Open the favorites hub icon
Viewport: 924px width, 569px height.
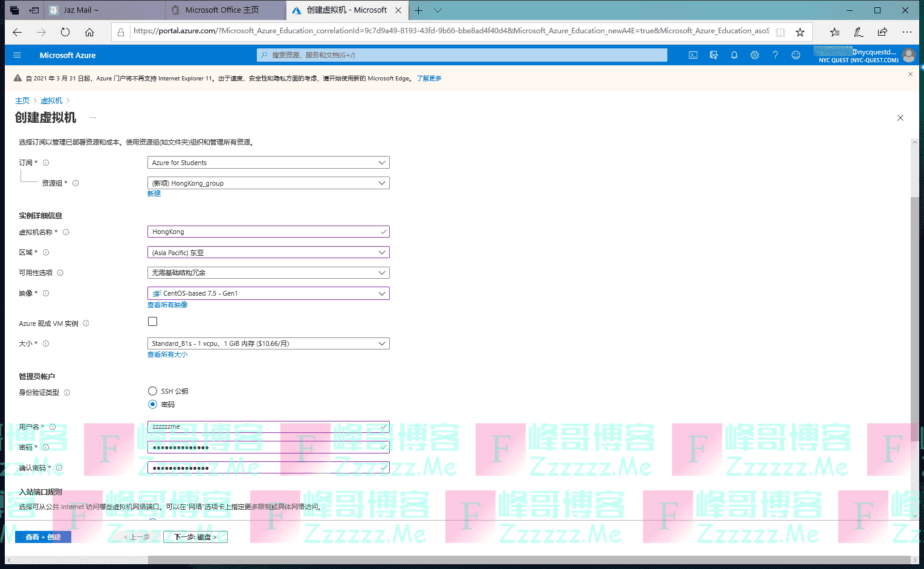[835, 32]
